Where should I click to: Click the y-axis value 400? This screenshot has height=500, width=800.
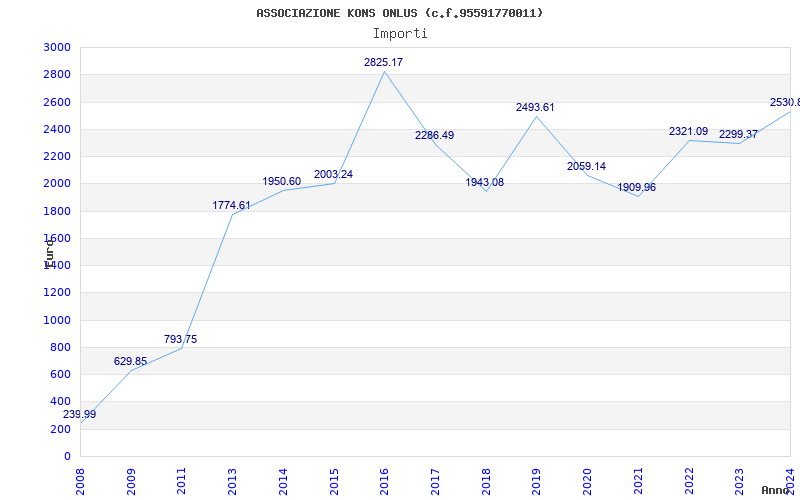pos(61,402)
